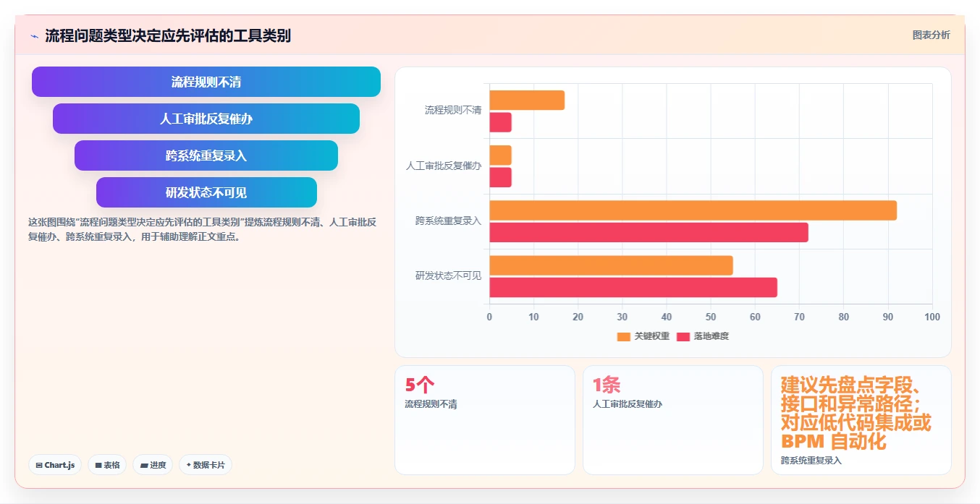Viewport: 980px width, 504px height.
Task: Click the 图表分析 label in header
Action: pyautogui.click(x=931, y=35)
